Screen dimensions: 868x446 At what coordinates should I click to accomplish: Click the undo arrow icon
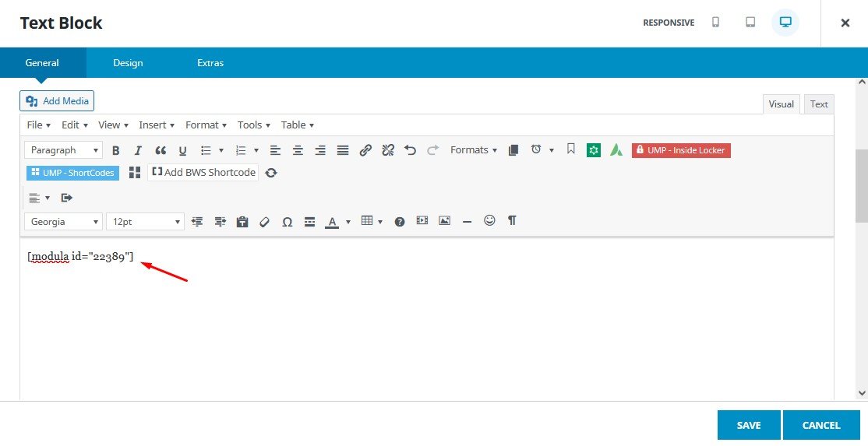pos(411,150)
